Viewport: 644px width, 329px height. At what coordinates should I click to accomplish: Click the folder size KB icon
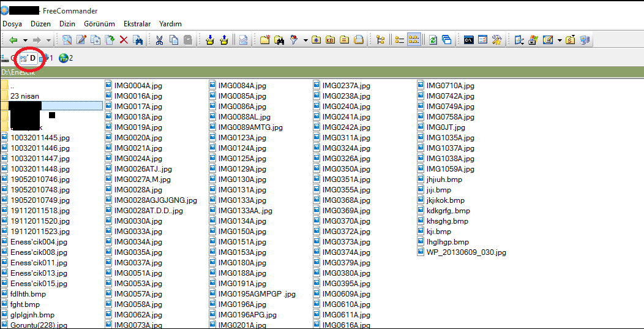(330, 40)
